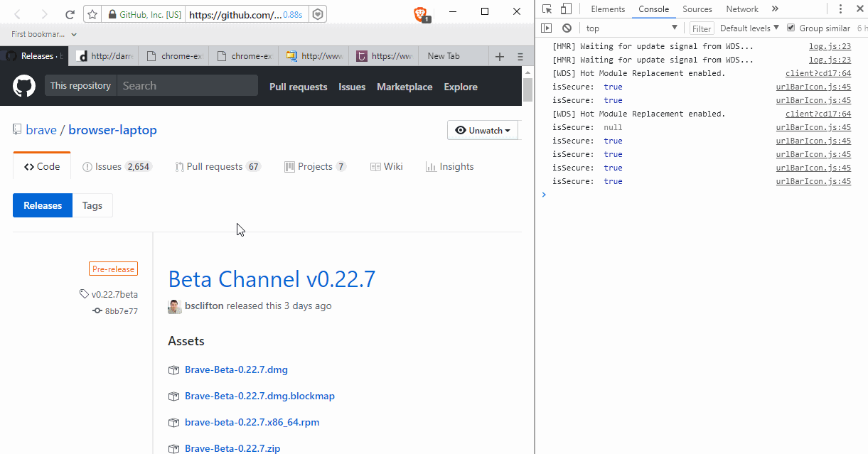
Task: Open the Unwatch dropdown
Action: coord(483,131)
